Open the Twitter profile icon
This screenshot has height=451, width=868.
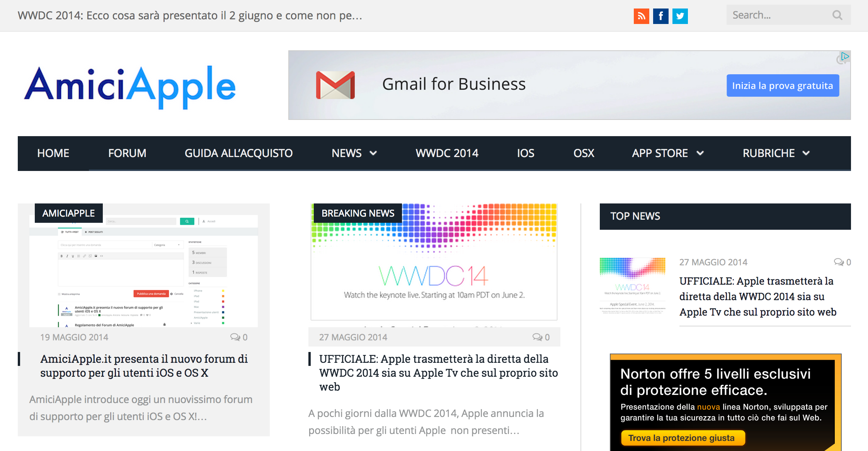click(680, 16)
